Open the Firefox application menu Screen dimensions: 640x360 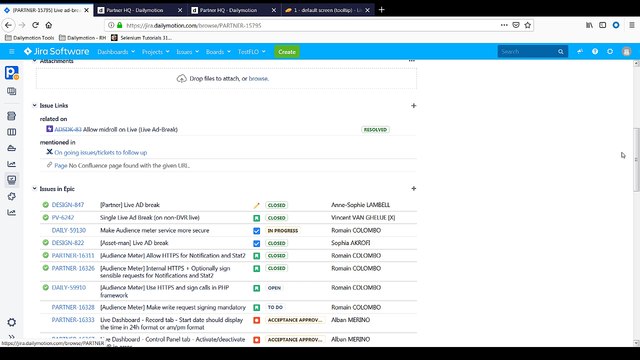click(631, 25)
